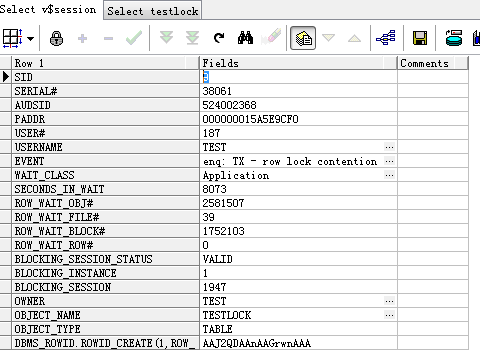Click the SERIAL# field name cell

point(105,91)
